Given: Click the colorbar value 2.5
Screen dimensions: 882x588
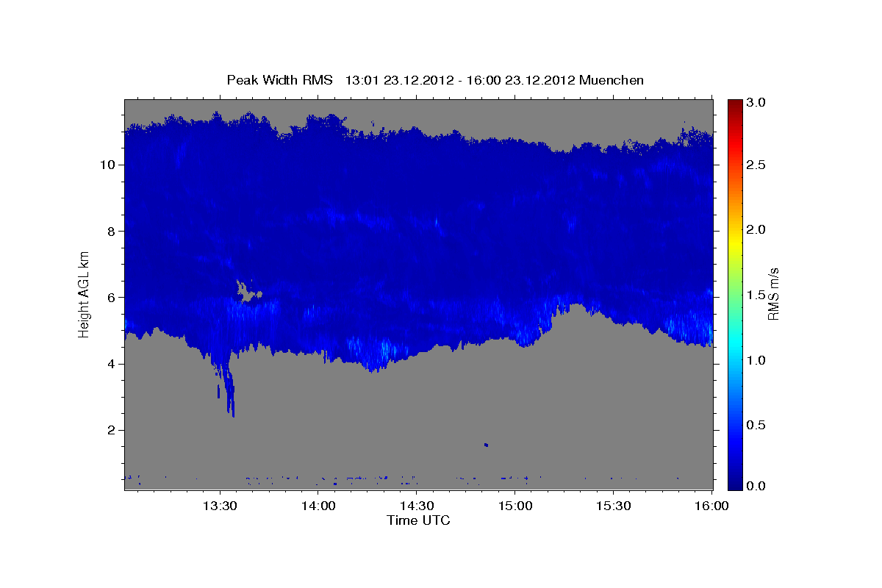Looking at the screenshot, I should (x=758, y=165).
